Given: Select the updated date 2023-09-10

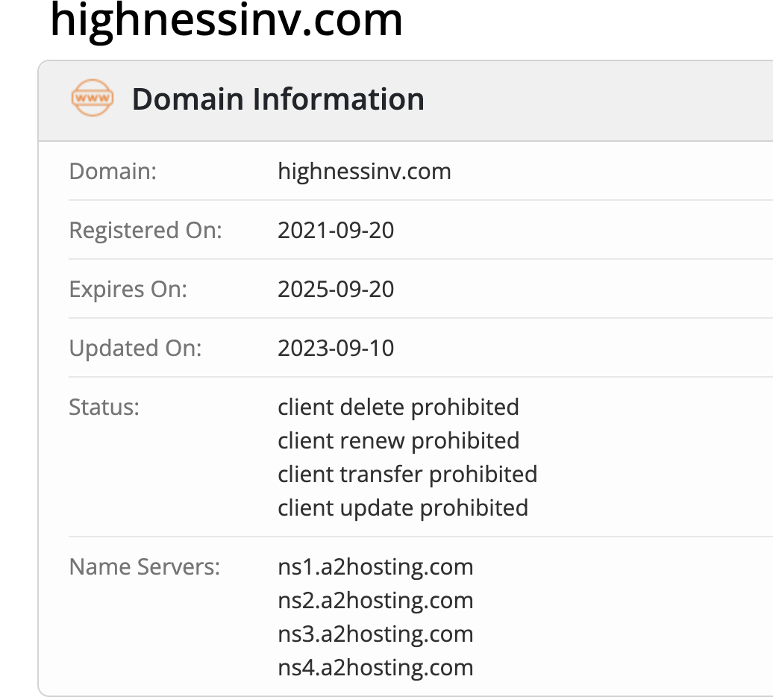Looking at the screenshot, I should (x=336, y=348).
